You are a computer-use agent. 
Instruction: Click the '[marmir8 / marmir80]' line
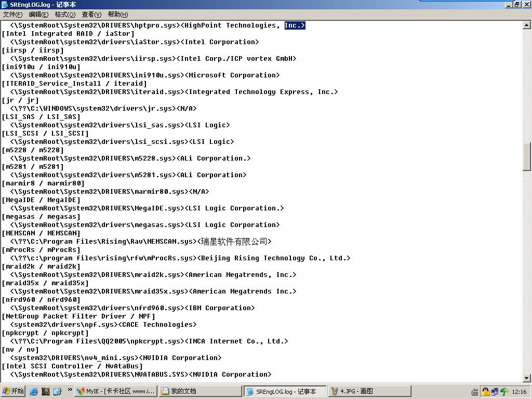coord(43,183)
